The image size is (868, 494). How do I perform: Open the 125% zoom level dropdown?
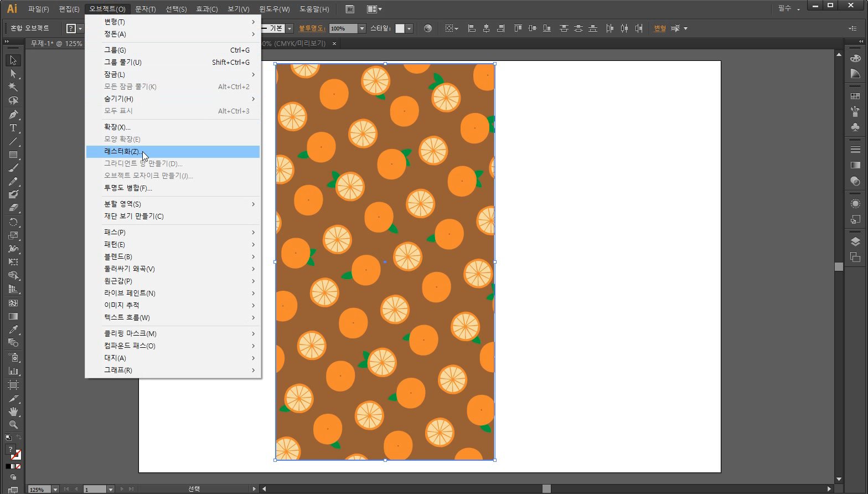click(x=55, y=490)
